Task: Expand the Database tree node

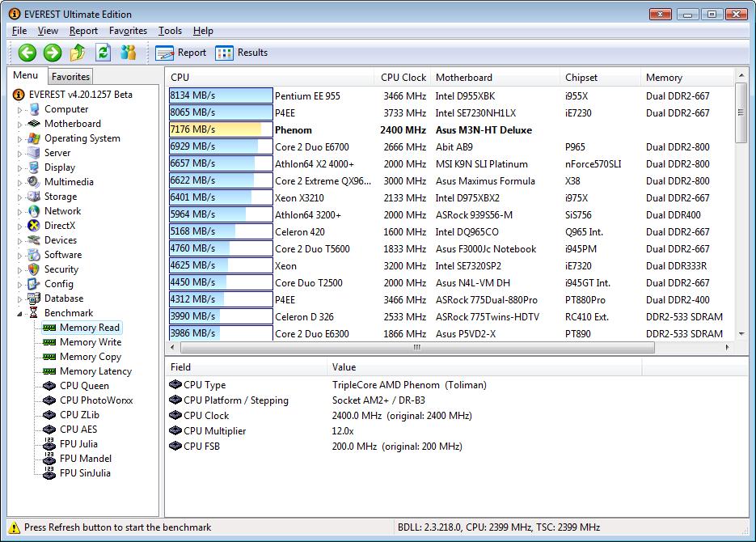Action: click(x=19, y=299)
